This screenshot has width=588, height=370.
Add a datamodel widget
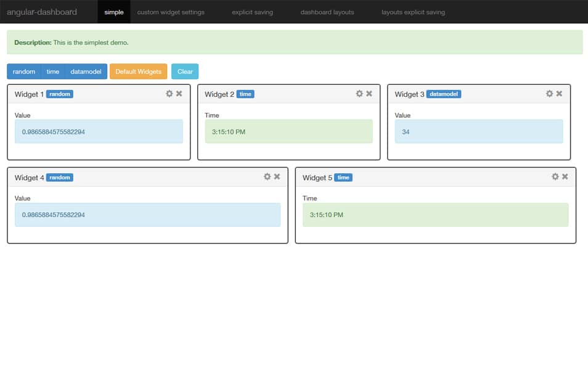click(86, 71)
